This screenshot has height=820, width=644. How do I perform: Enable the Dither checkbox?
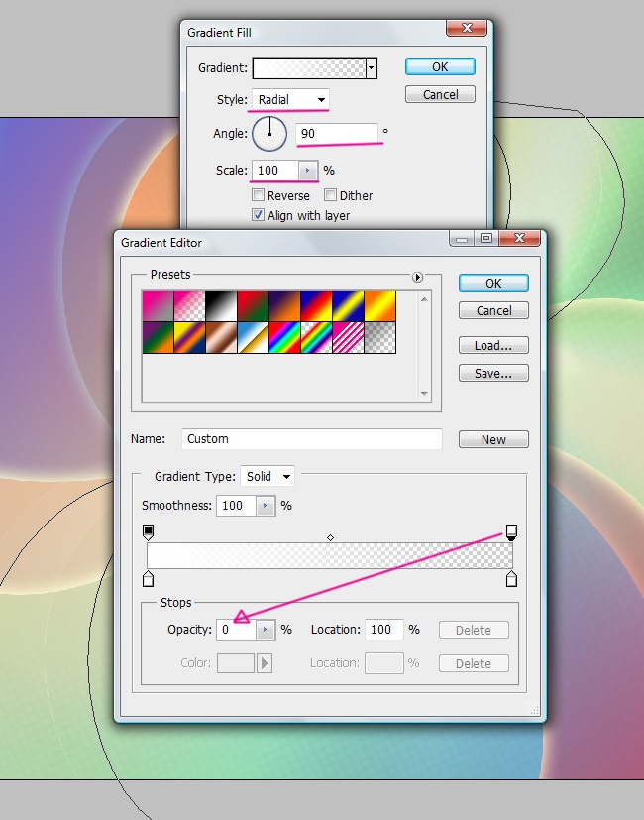(331, 196)
